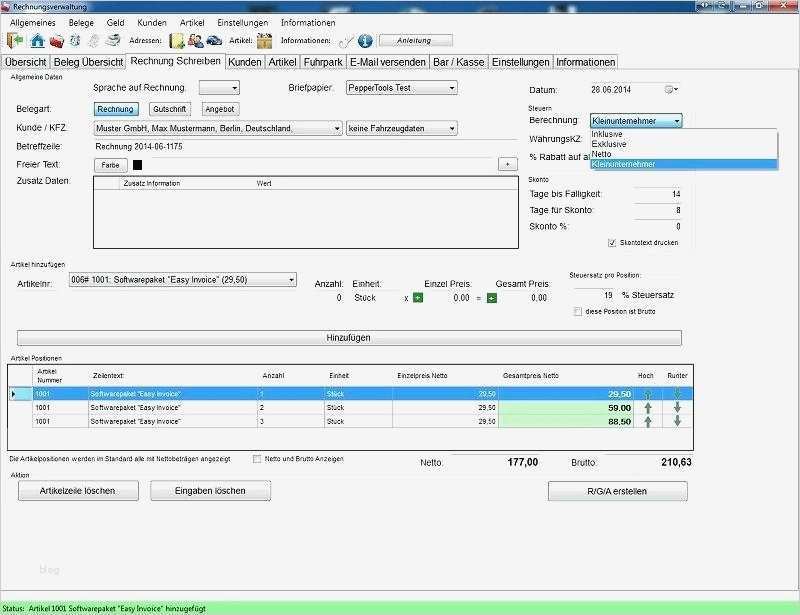Expand the Kunde Muster GmbH dropdown
800x615 pixels.
click(218, 129)
